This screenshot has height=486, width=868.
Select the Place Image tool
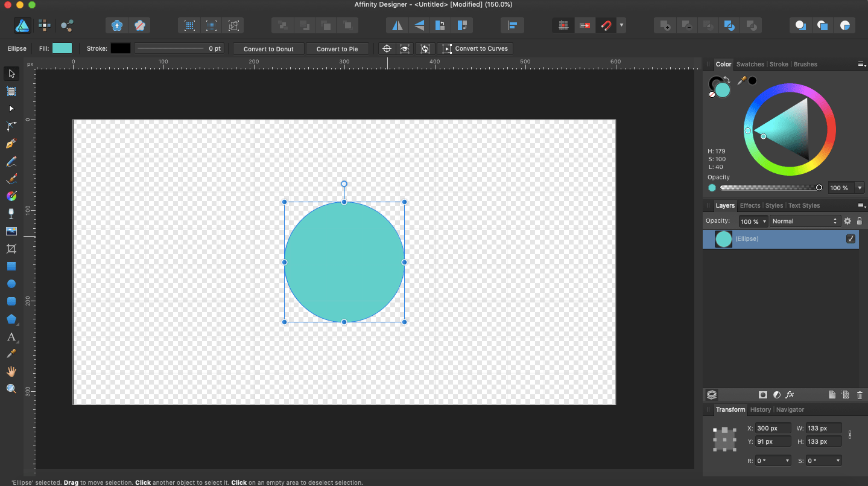11,231
